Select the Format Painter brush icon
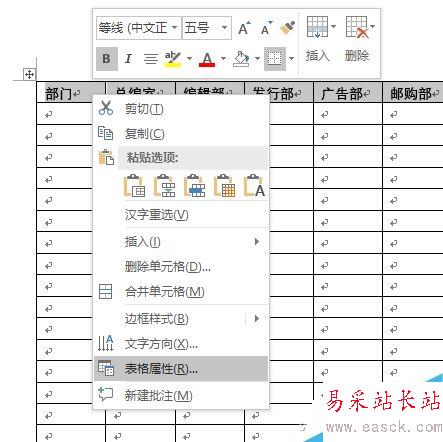Image resolution: width=443 pixels, height=442 pixels. click(x=287, y=28)
